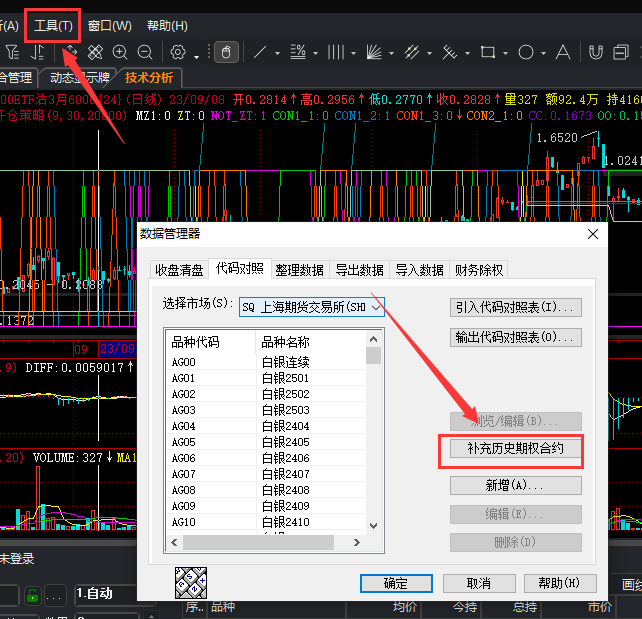This screenshot has height=619, width=642.
Task: Click the 品种名称 column header
Action: (310, 342)
